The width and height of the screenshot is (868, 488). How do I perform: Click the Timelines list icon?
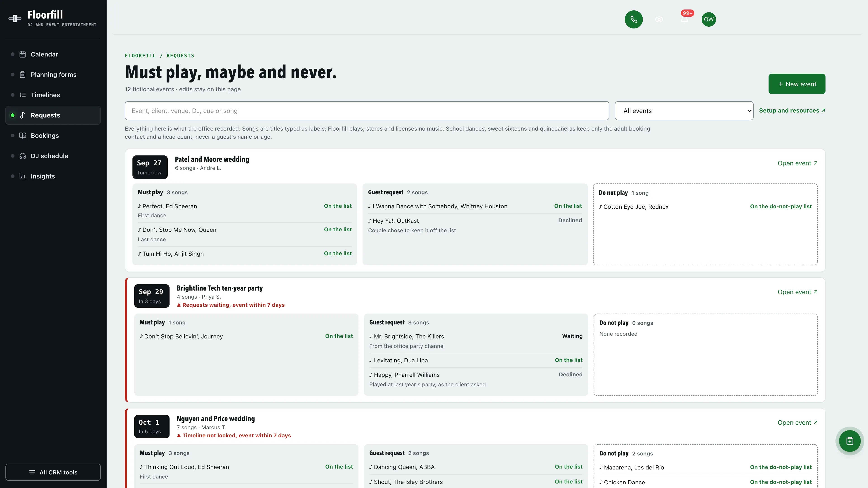point(23,95)
